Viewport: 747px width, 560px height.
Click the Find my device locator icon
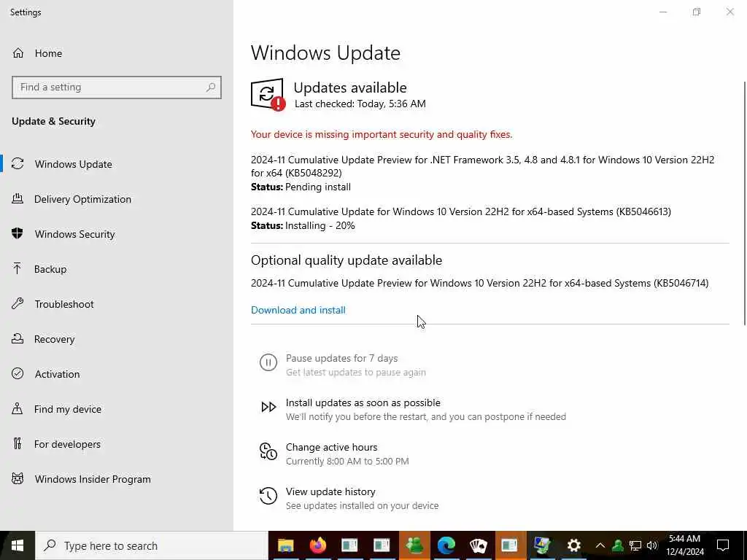18,408
